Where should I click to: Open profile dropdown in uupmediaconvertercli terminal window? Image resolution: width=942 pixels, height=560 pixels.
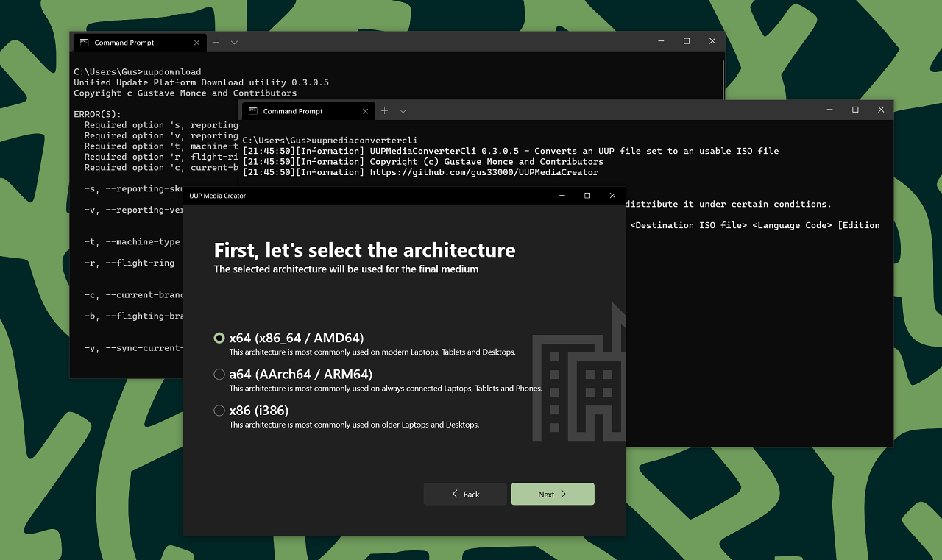pos(403,111)
